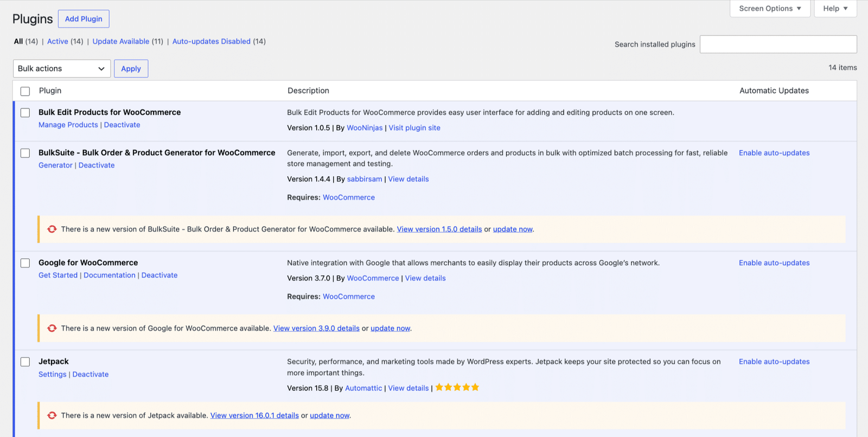Image resolution: width=868 pixels, height=437 pixels.
Task: Check the Google for WooCommerce checkbox
Action: (25, 263)
